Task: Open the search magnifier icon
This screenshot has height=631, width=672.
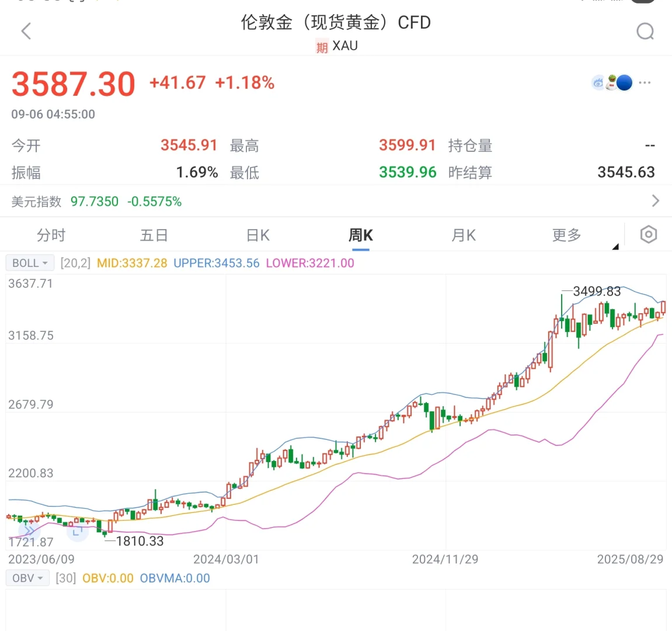Action: point(645,31)
